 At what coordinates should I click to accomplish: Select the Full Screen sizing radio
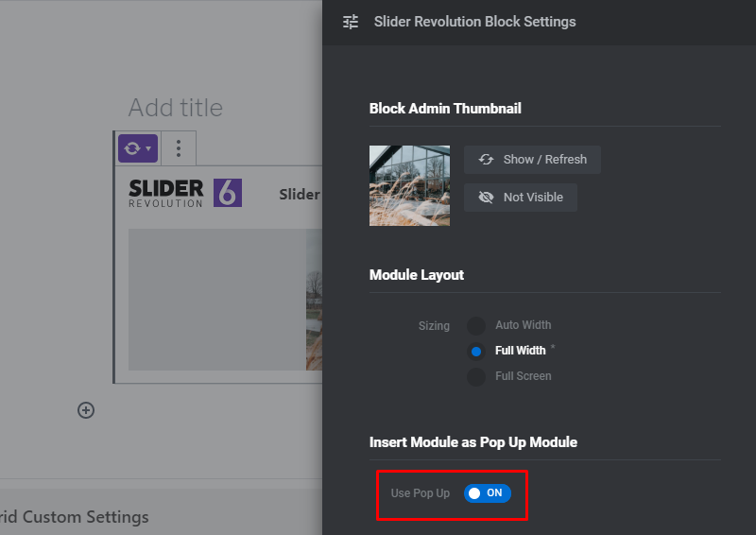click(x=476, y=377)
